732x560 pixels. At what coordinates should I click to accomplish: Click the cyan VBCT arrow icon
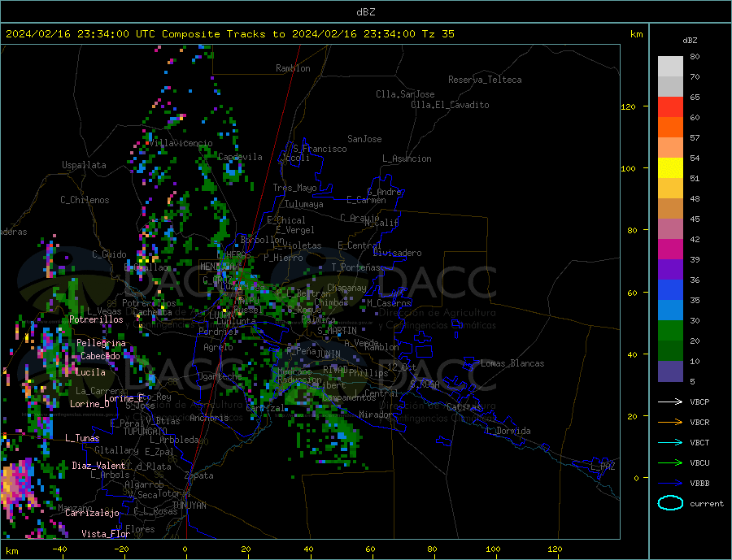point(670,442)
